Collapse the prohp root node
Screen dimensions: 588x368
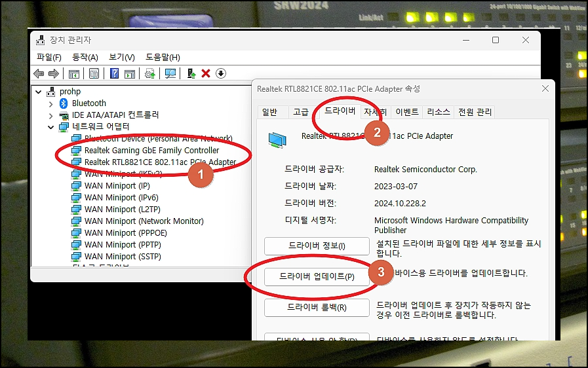[x=38, y=92]
